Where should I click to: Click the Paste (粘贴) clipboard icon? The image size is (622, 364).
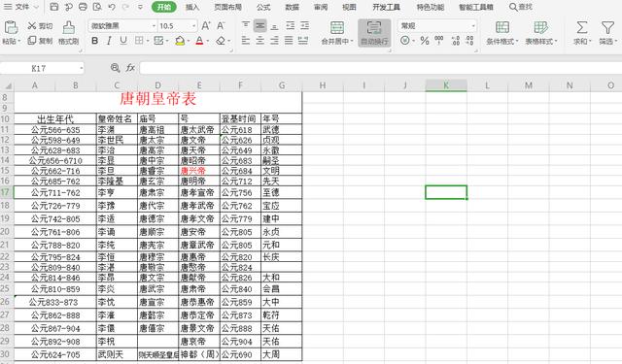11,27
